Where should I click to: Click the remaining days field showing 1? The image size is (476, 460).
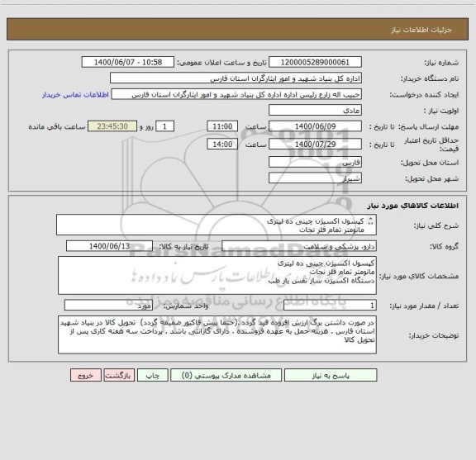(x=164, y=126)
